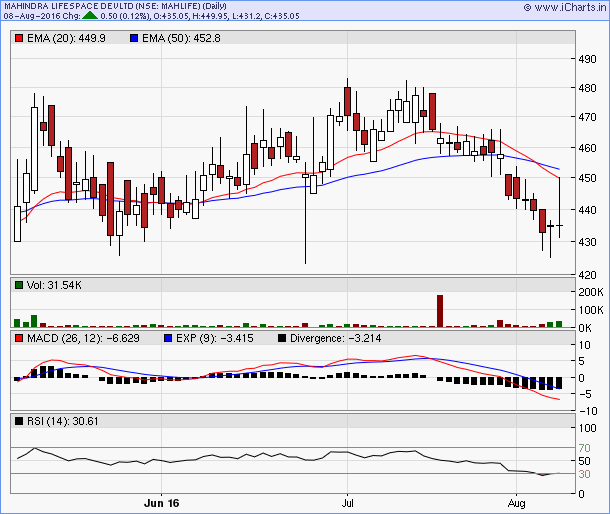Click the blue EMA (50) legend swatch

click(134, 38)
